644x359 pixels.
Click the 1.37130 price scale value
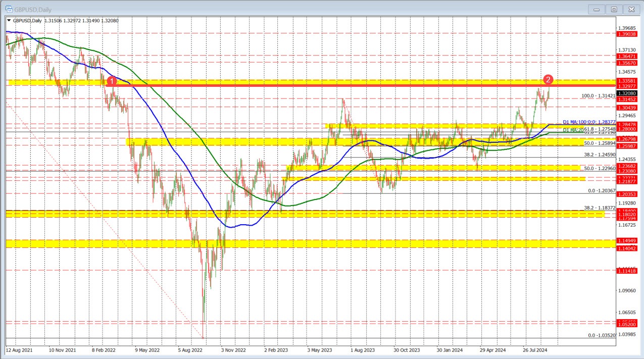click(626, 50)
